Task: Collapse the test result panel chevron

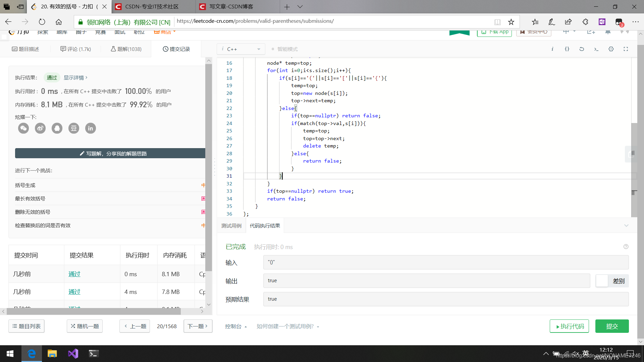Action: (x=626, y=226)
